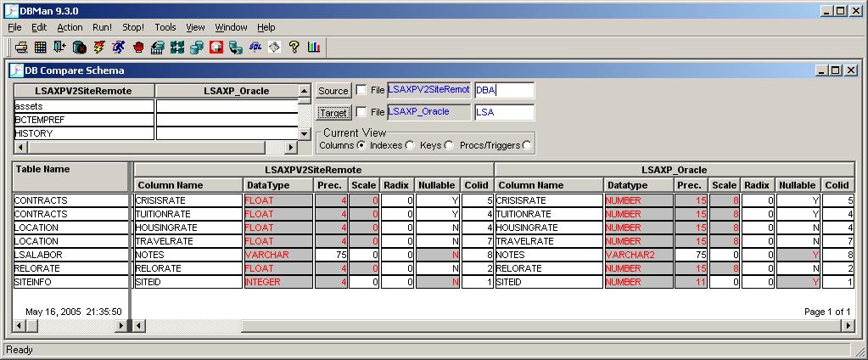The image size is (868, 360).
Task: Click the lightning bolt icon in toolbar
Action: click(x=99, y=48)
